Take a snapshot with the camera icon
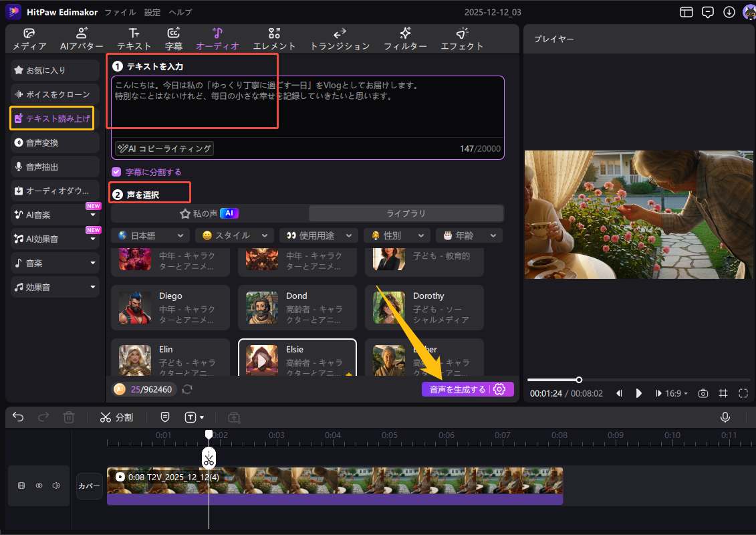 click(703, 393)
